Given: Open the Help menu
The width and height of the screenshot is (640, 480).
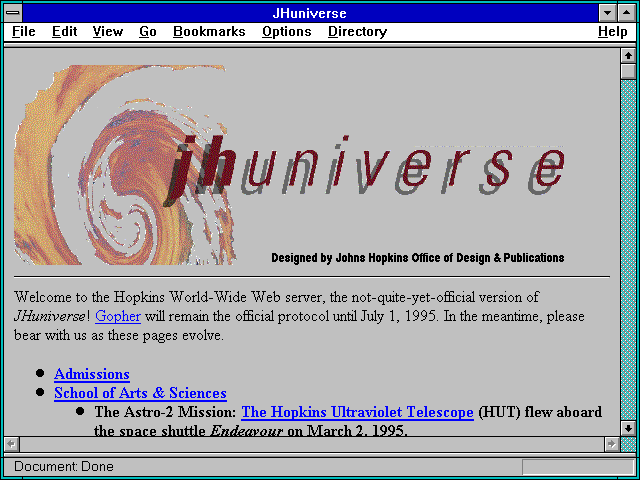Looking at the screenshot, I should coord(613,31).
